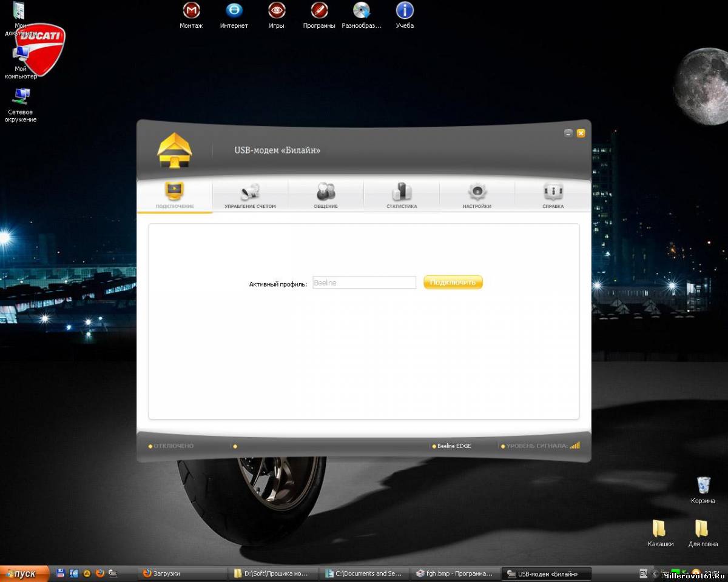The width and height of the screenshot is (728, 582).
Task: Open the Игры desktop shortcut
Action: coord(277,15)
